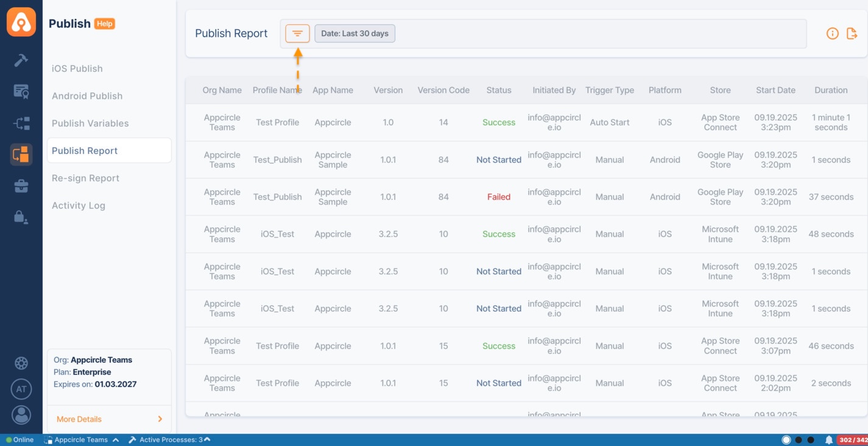This screenshot has width=868, height=446.
Task: Click the More Details link
Action: click(109, 419)
